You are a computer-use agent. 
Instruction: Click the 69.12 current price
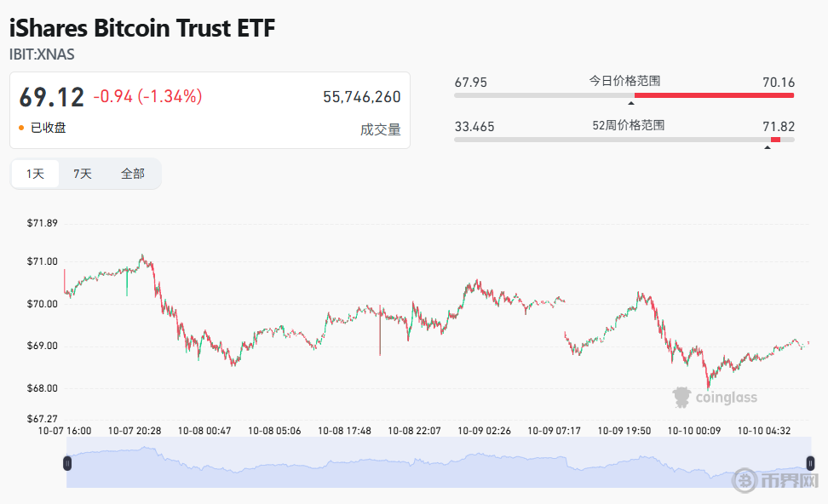(52, 97)
